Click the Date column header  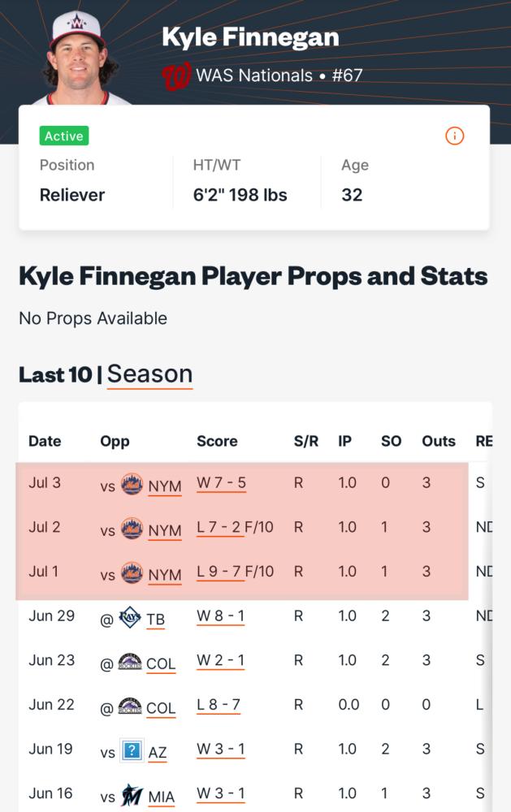[x=45, y=441]
